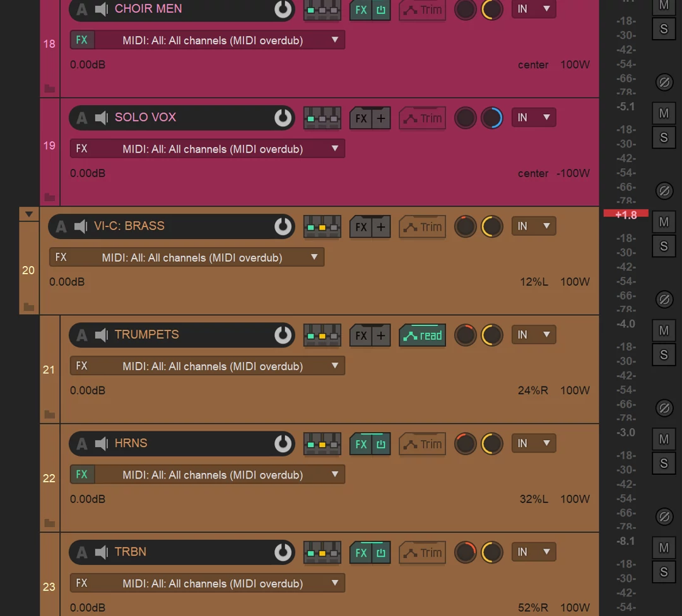Solo the TRBN track

point(664,572)
